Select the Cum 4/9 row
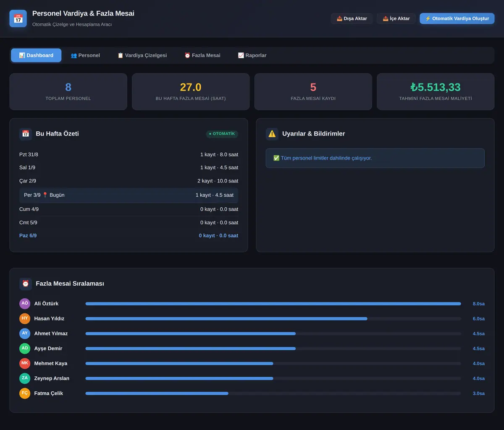The height and width of the screenshot is (430, 504). (129, 209)
